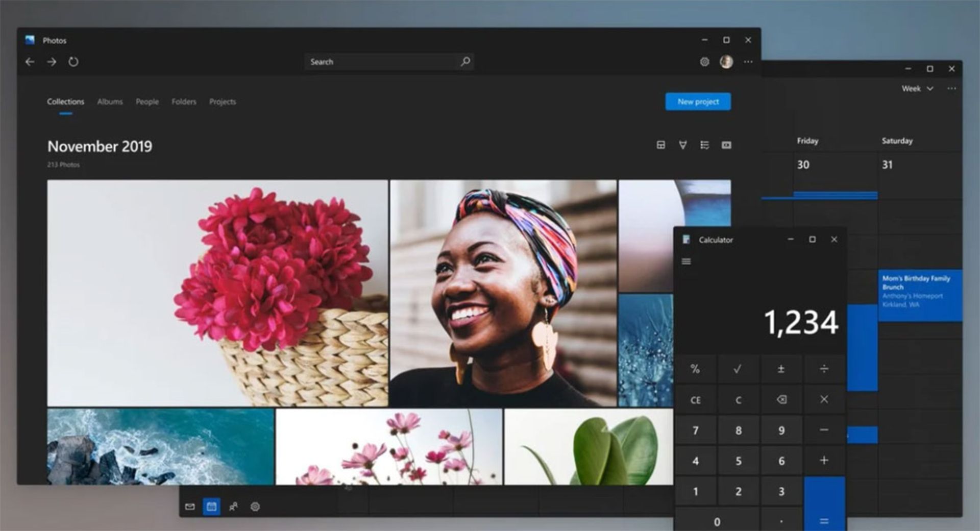Screen dimensions: 980x531
Task: Open People from the bottom app bar
Action: tap(233, 506)
